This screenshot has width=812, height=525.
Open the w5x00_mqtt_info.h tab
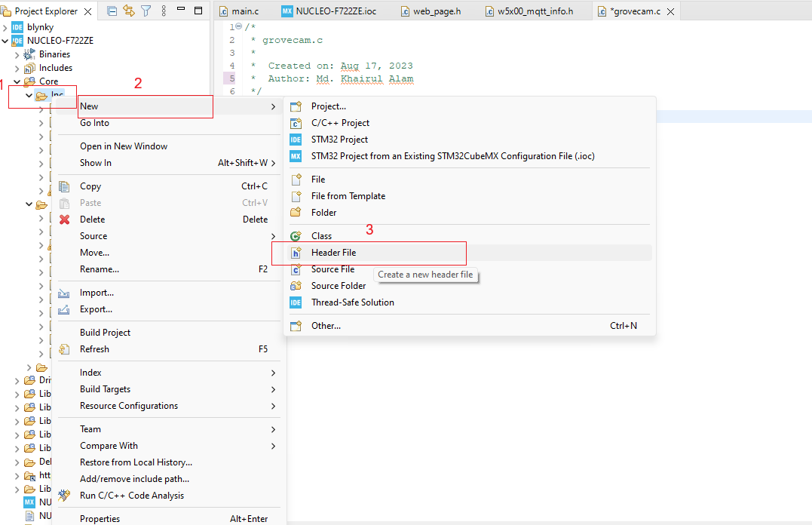tap(529, 11)
